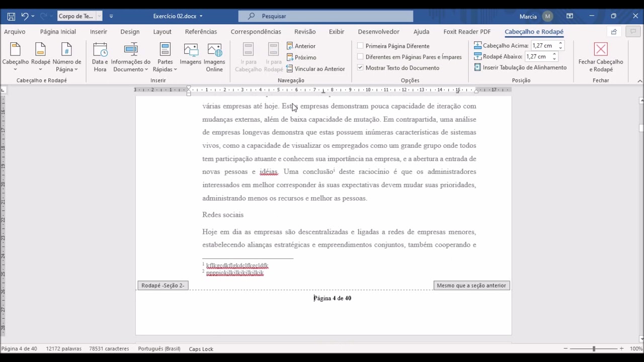The image size is (644, 362).
Task: Click Página 4 de 40 status indicator
Action: tap(19, 349)
